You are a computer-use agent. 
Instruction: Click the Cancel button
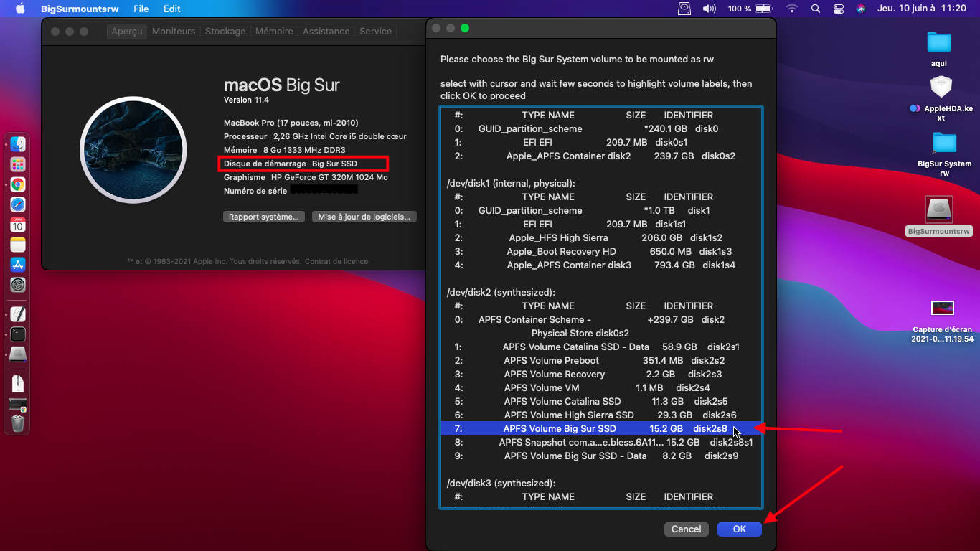point(687,529)
